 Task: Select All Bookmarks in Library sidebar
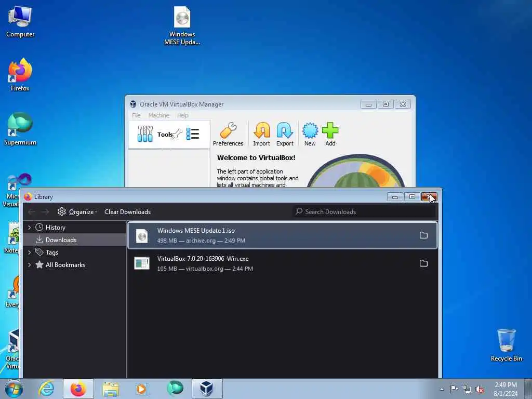pos(75,264)
